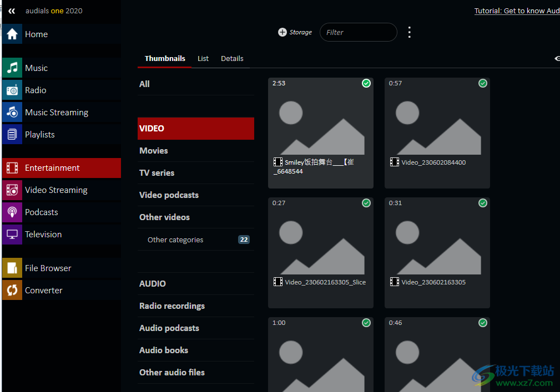The image size is (560, 392).
Task: Open the TV series category
Action: click(x=196, y=172)
